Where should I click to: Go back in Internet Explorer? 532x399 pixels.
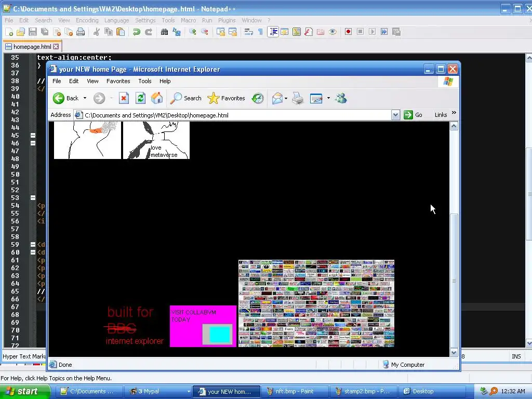click(x=66, y=98)
